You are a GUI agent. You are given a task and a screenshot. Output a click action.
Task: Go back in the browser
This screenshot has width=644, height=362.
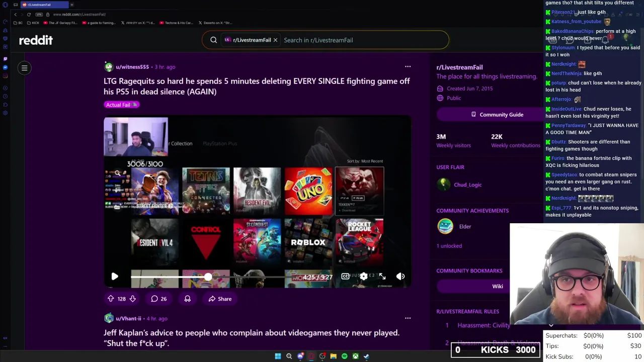[15, 15]
